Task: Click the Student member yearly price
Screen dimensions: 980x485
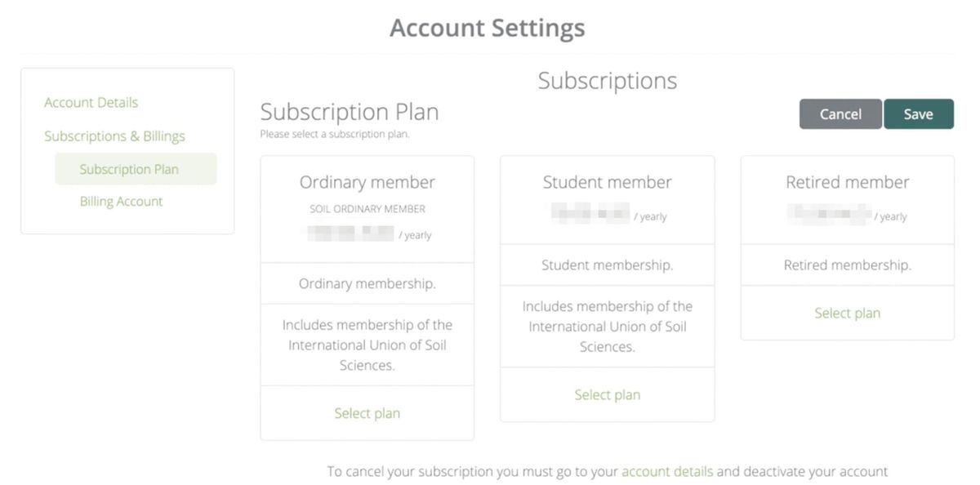Action: [608, 216]
